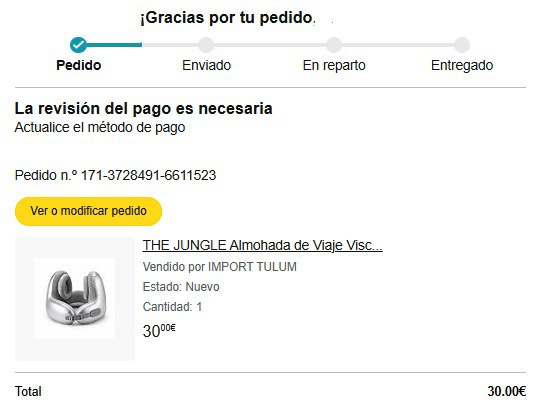Viewport: 547px width, 405px height.
Task: Click the Enviado step label
Action: coord(207,65)
